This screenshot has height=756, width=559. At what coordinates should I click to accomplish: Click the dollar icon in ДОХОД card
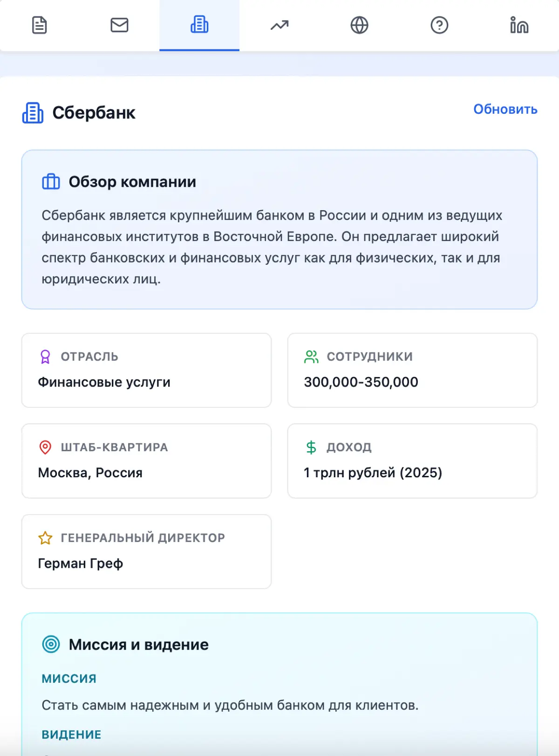tap(311, 447)
